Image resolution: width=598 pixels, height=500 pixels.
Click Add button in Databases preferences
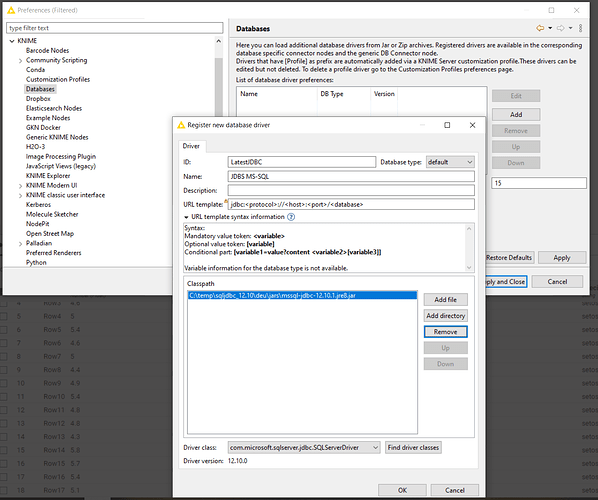point(516,115)
